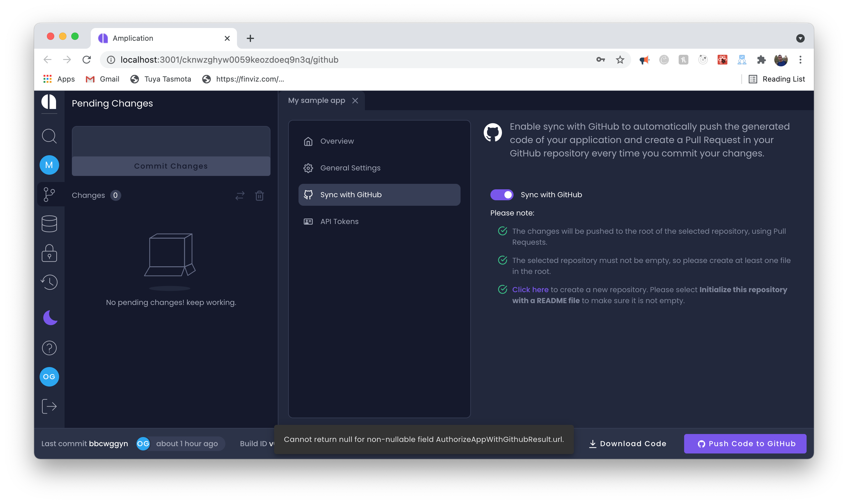Open the Pending Changes branch icon
Screen dimensions: 848x504
point(49,194)
